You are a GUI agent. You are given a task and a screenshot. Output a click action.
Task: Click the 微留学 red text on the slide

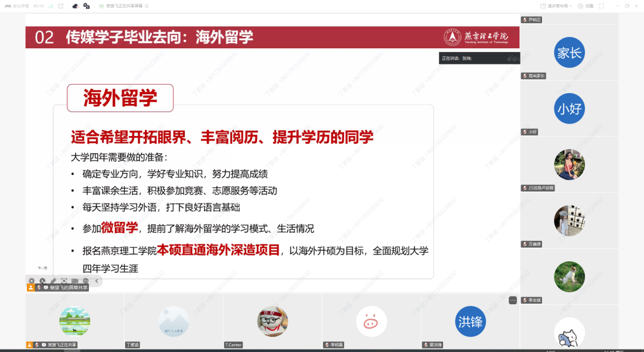(119, 227)
